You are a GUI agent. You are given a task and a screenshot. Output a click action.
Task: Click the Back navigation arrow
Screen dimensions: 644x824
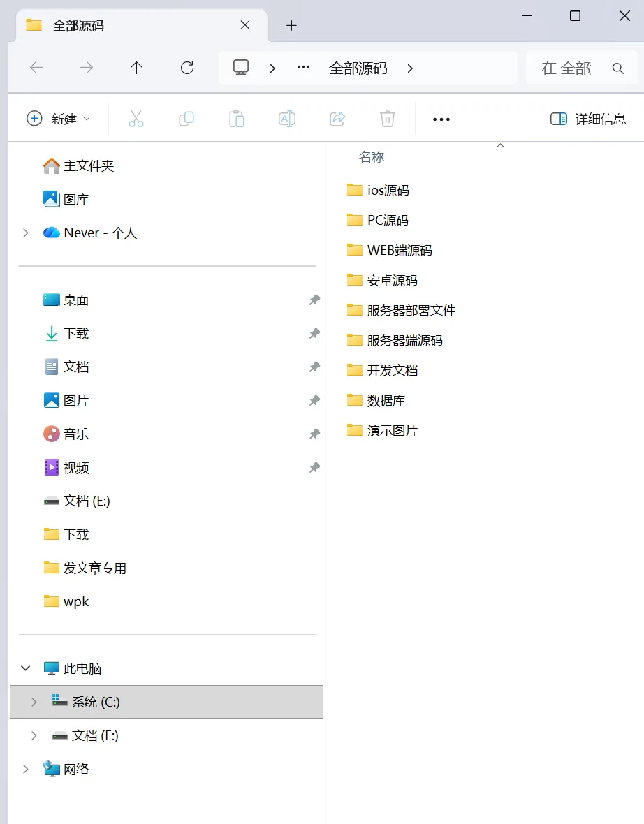(36, 68)
